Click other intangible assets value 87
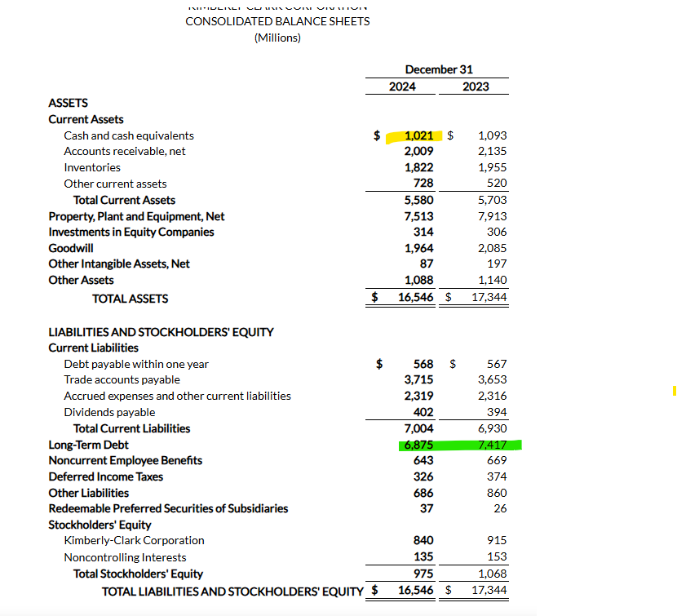 click(x=427, y=264)
